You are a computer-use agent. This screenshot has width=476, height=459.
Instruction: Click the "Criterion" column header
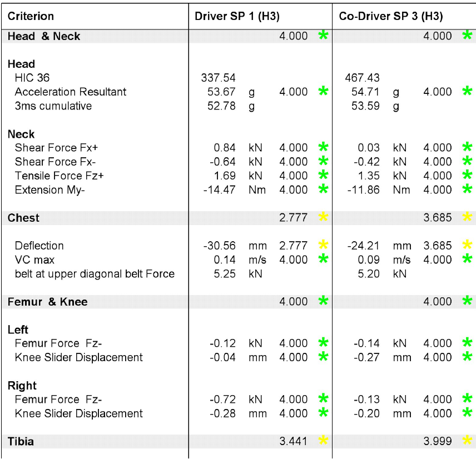31,16
